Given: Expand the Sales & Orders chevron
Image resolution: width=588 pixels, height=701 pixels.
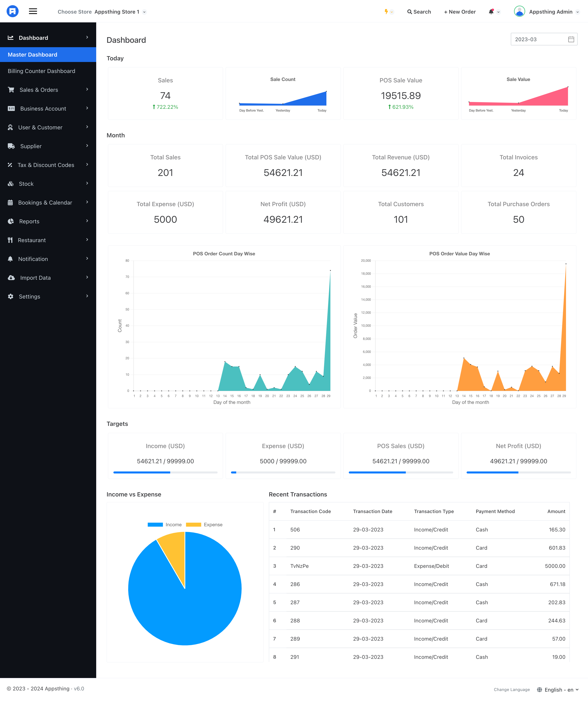Looking at the screenshot, I should pyautogui.click(x=87, y=89).
